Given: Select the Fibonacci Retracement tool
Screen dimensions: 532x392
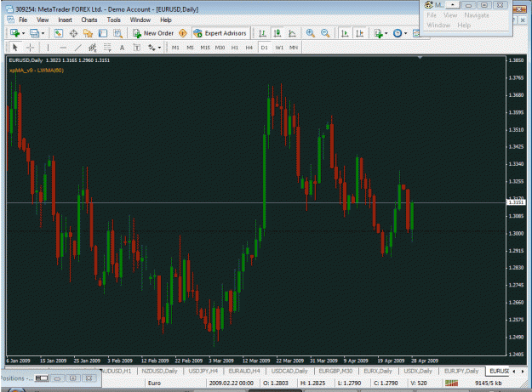Looking at the screenshot, I should point(107,48).
